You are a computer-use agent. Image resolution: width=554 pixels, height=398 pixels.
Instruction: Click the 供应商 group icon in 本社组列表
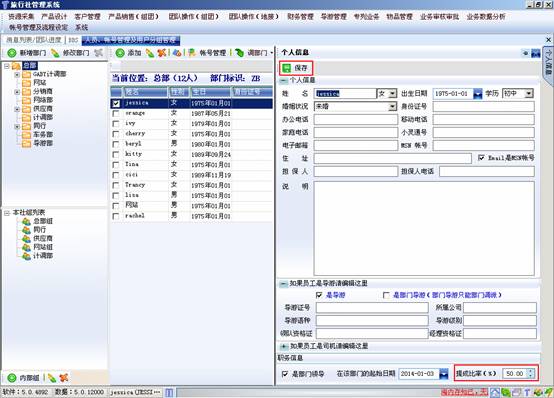click(26, 239)
